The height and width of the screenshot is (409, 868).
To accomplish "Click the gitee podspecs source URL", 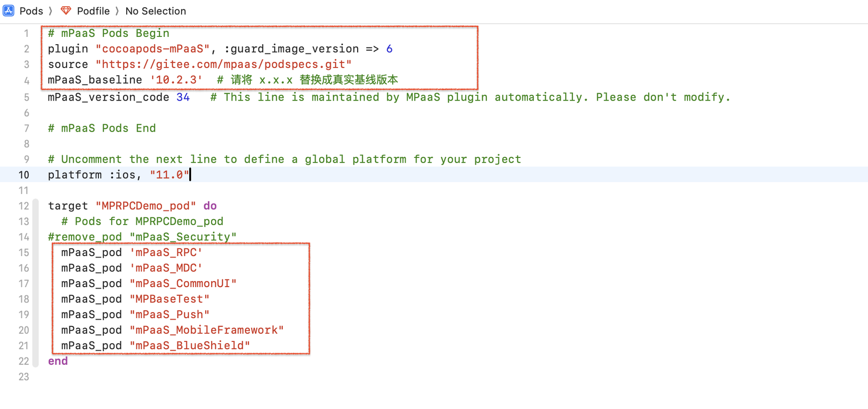I will point(224,64).
